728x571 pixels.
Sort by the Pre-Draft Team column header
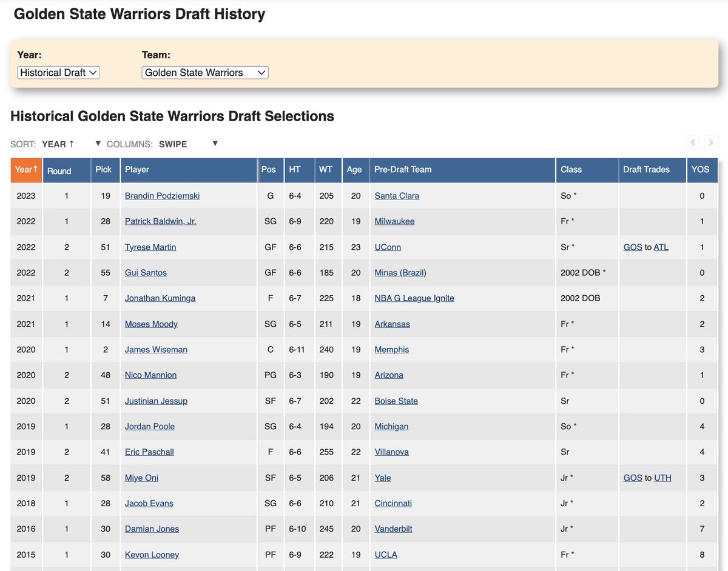[x=462, y=170]
